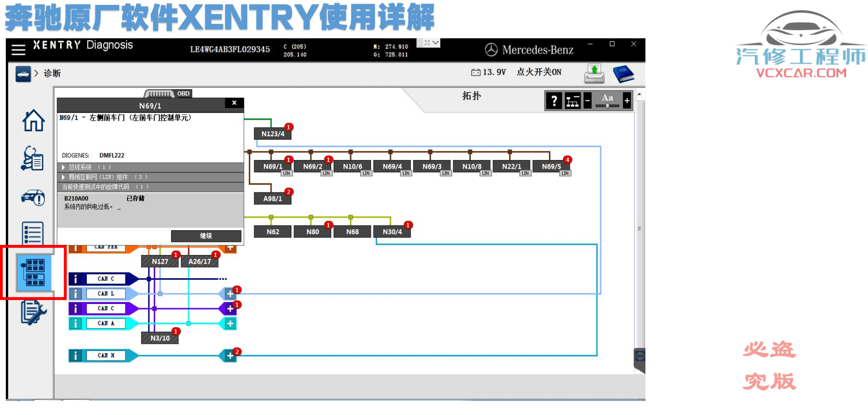This screenshot has width=868, height=415.
Task: Select control unit node N127
Action: [x=160, y=261]
